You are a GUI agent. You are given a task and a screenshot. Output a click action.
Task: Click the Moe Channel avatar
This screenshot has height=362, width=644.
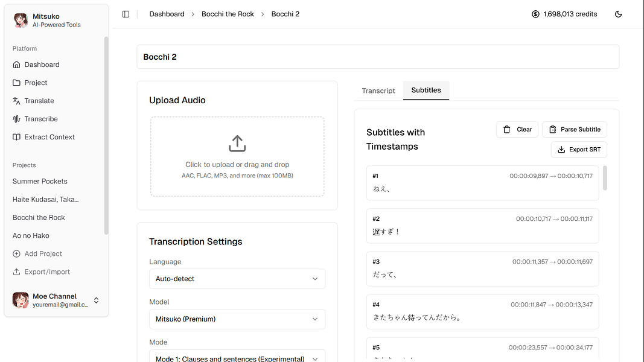[x=21, y=300]
